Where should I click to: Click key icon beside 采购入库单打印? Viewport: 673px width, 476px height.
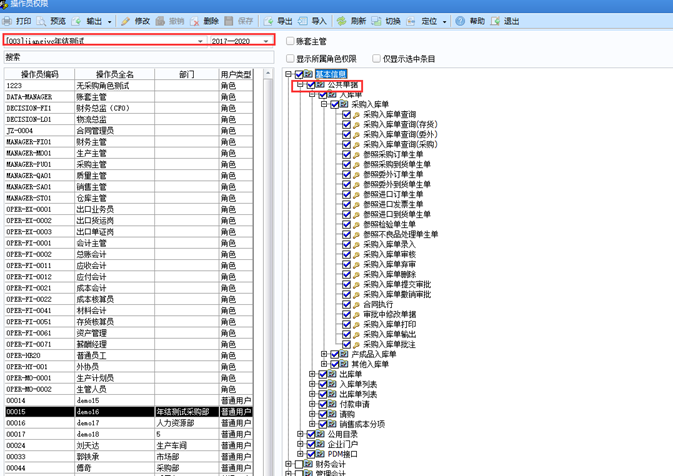click(x=356, y=325)
